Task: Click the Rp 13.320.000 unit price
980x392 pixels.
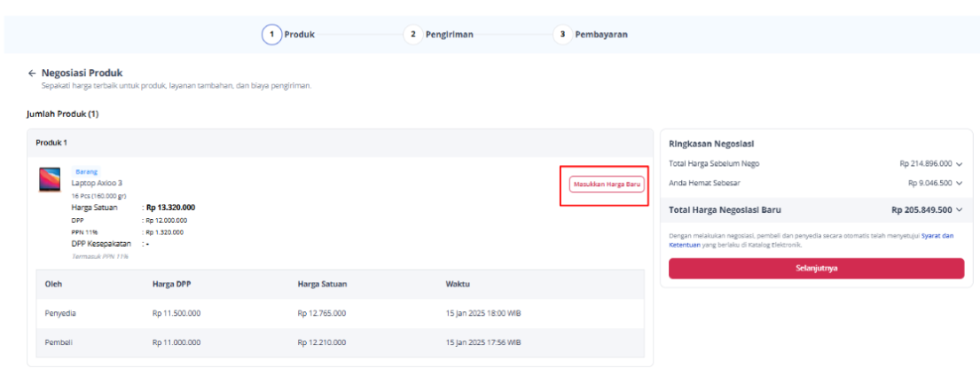Action: point(170,208)
